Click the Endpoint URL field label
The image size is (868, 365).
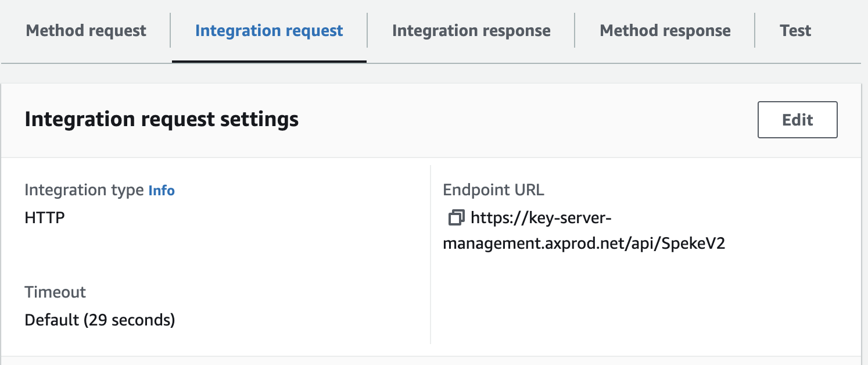pyautogui.click(x=493, y=189)
